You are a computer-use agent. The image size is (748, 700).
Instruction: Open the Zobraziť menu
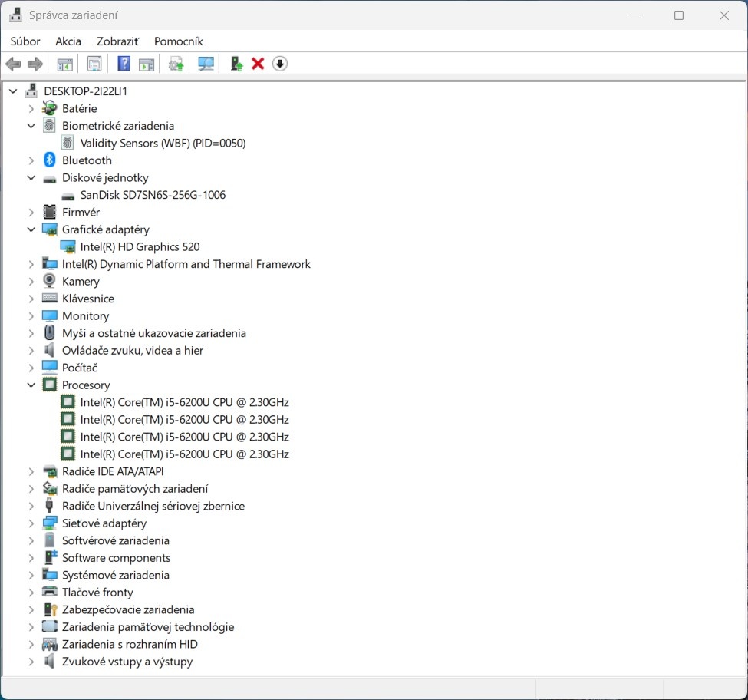[117, 41]
